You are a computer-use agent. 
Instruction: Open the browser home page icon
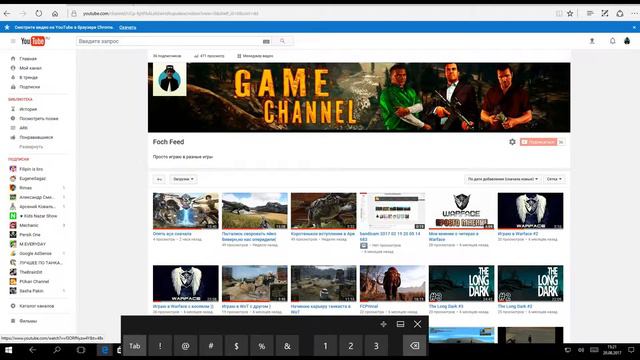55,13
